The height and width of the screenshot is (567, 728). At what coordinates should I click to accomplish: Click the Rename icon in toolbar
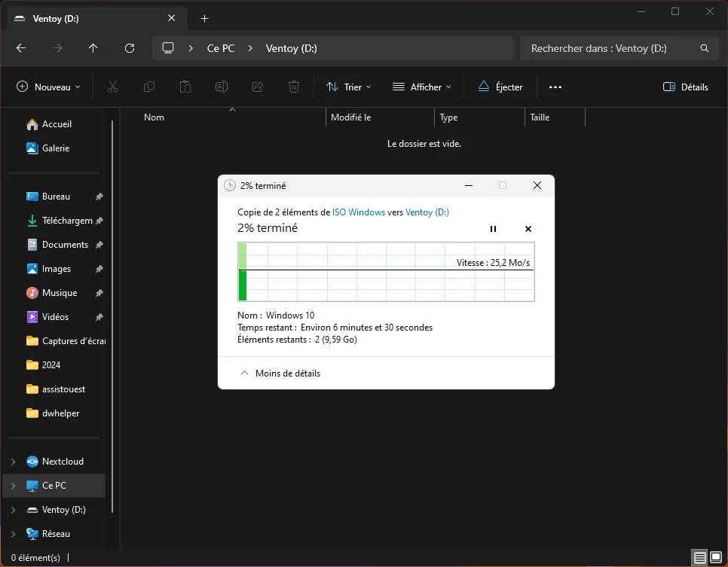pos(222,87)
